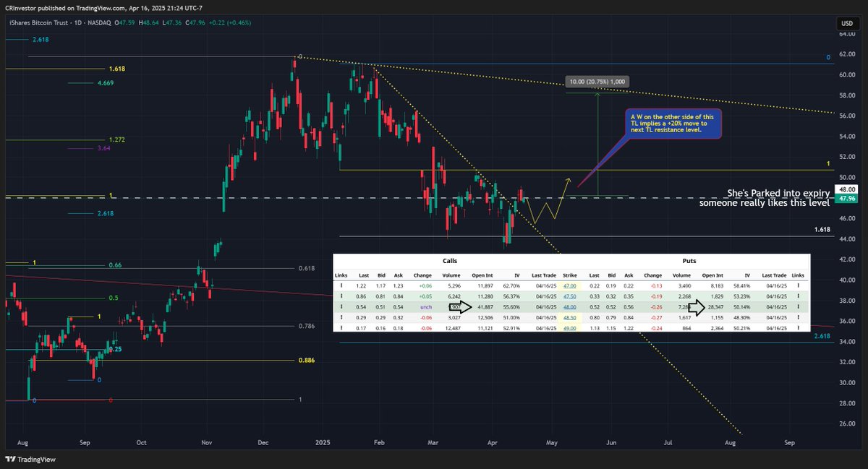Open links menu for 49.00 strike puts row
The width and height of the screenshot is (868, 469).
coord(799,327)
